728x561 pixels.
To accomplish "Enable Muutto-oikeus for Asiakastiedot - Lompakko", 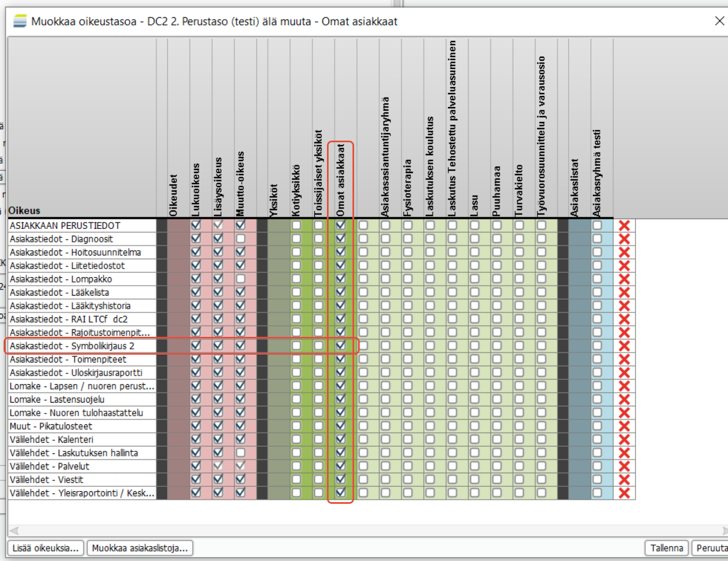I will [x=240, y=279].
